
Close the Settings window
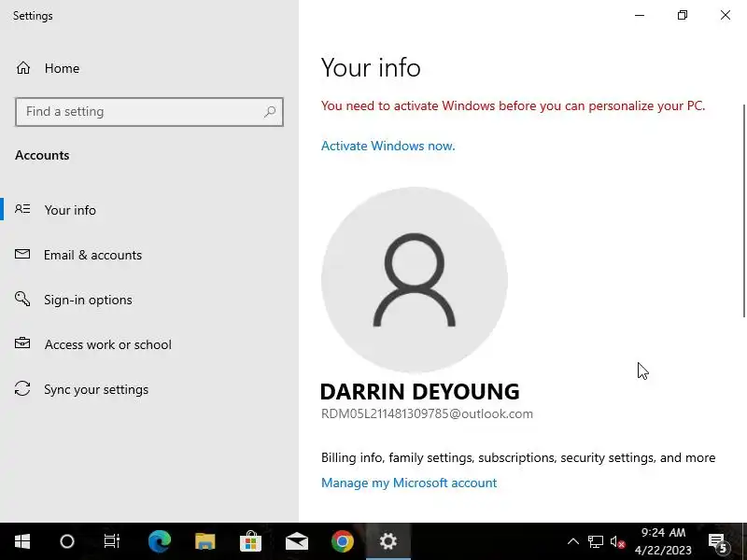(x=726, y=15)
